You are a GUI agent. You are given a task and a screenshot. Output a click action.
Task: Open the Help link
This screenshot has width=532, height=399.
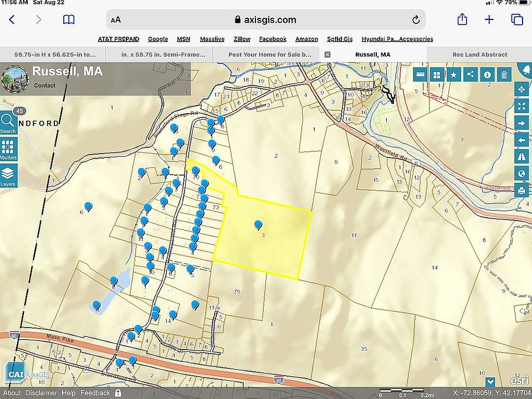pyautogui.click(x=69, y=393)
